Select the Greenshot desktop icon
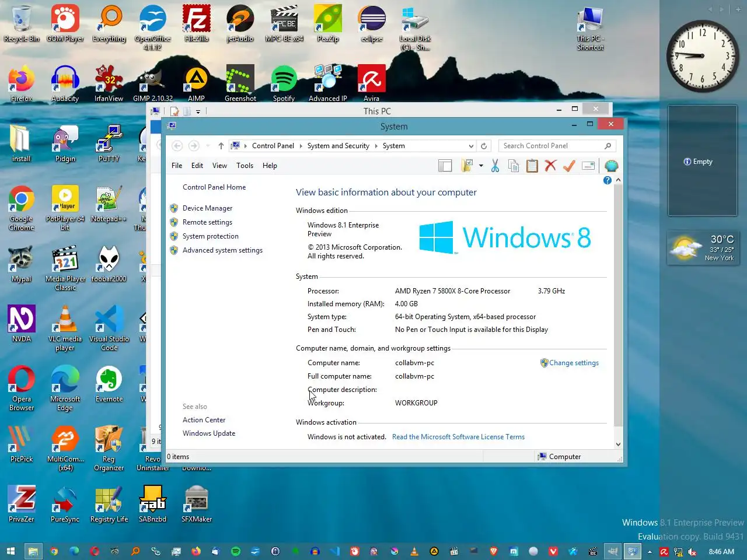Image resolution: width=747 pixels, height=560 pixels. [x=240, y=83]
